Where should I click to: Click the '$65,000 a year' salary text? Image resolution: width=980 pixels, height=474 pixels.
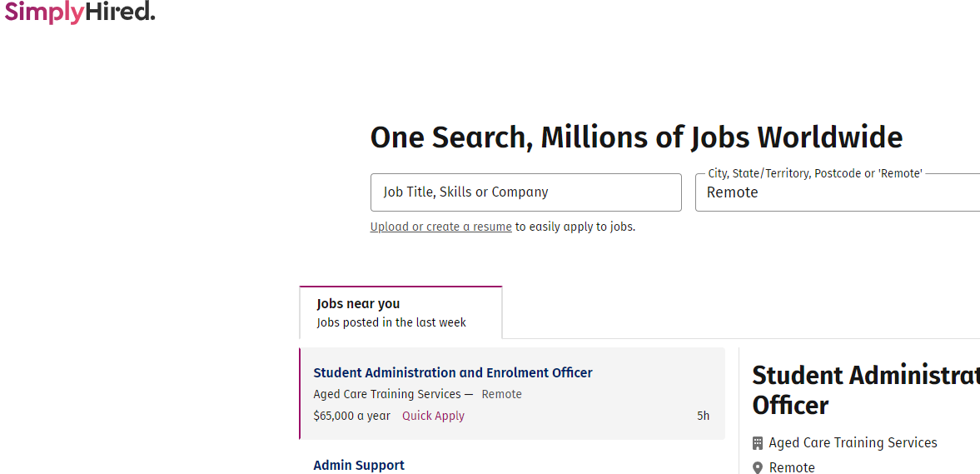(351, 416)
